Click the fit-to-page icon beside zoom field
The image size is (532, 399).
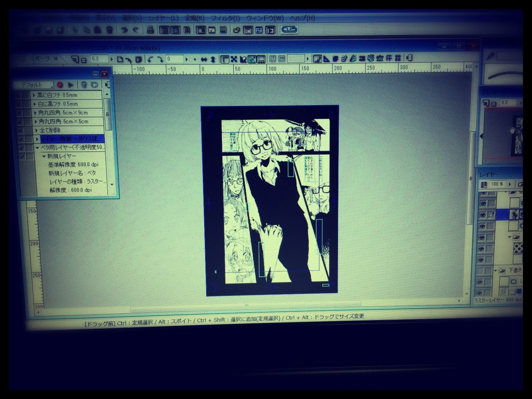[120, 59]
